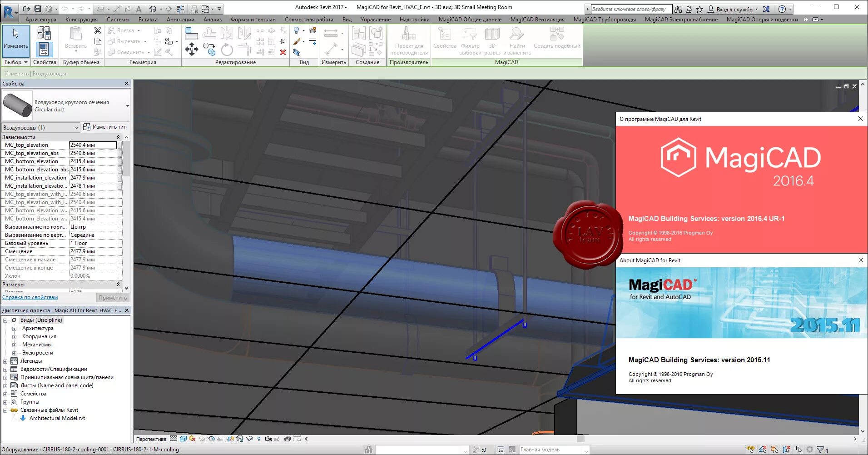868x455 pixels.
Task: Switch to the Вид ribbon tab
Action: (347, 20)
